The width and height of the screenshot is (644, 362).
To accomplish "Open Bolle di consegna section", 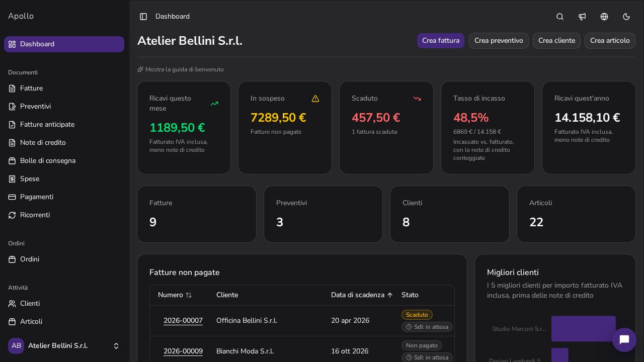I will (64, 161).
